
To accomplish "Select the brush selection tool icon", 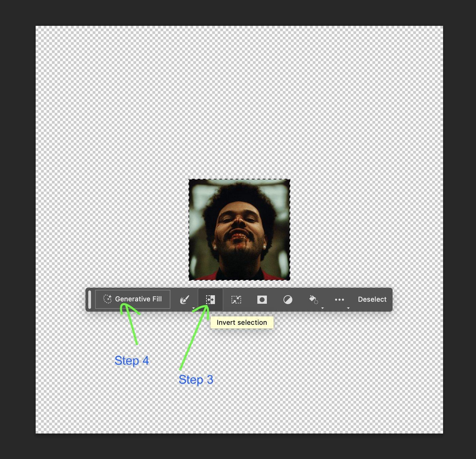I will click(184, 300).
